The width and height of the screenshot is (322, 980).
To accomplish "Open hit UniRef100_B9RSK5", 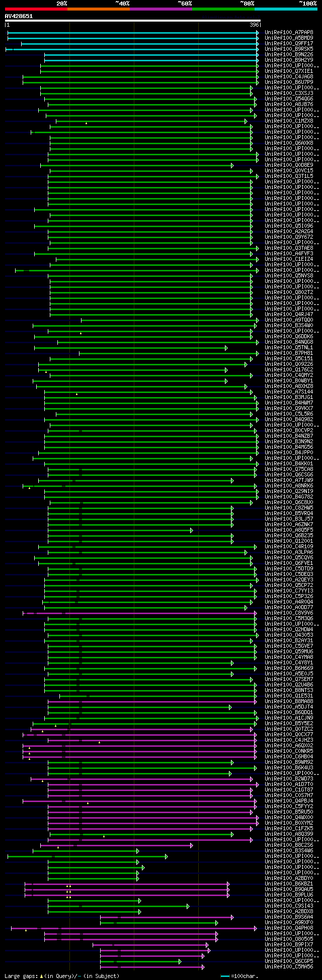I will 289,49.
